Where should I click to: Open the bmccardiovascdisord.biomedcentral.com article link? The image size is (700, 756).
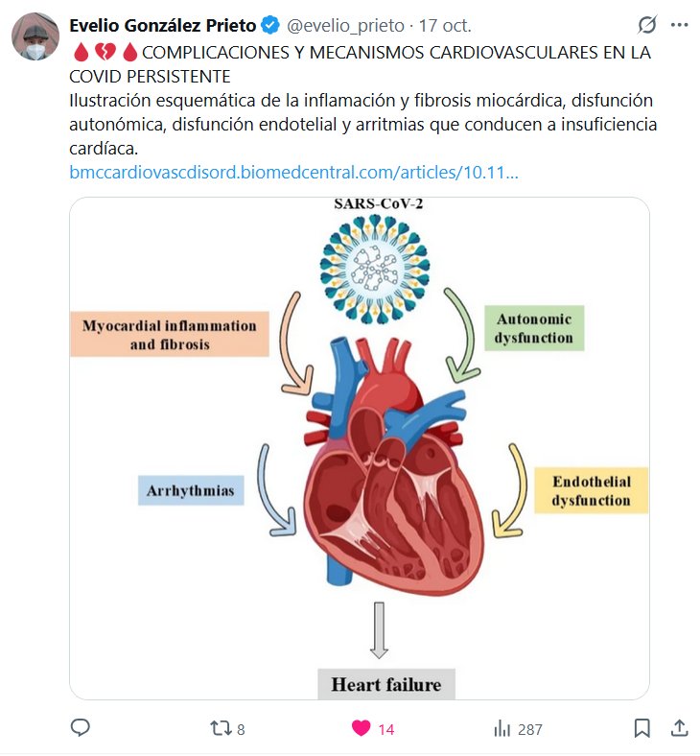(294, 174)
